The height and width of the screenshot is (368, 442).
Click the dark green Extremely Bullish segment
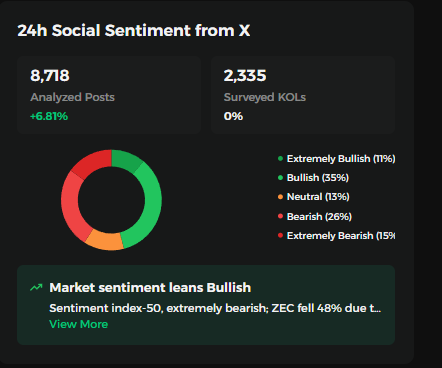coord(127,160)
